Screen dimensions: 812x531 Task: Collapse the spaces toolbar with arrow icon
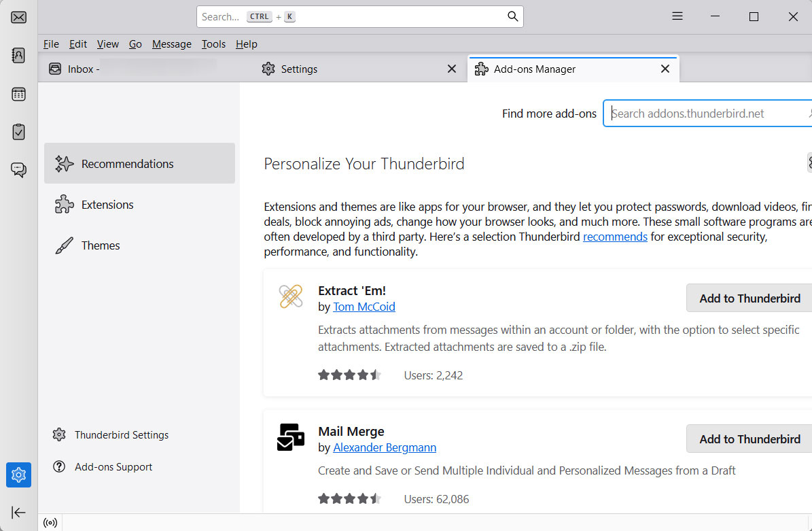(19, 512)
